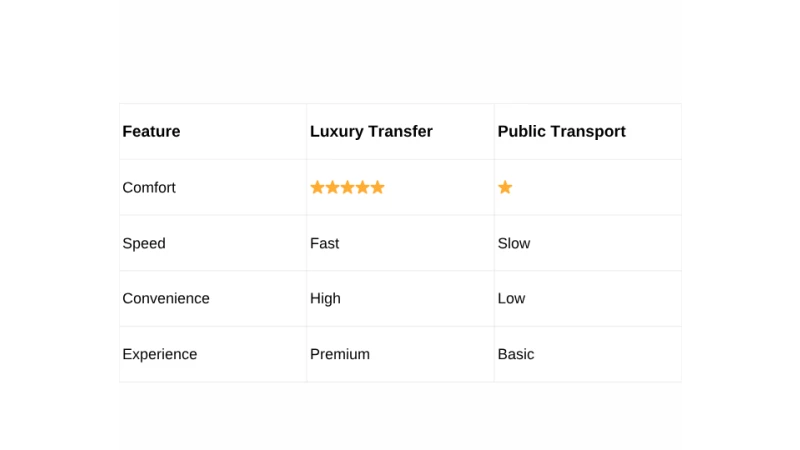This screenshot has height=450, width=800.
Task: Click the Basic experience cell text
Action: (x=516, y=354)
